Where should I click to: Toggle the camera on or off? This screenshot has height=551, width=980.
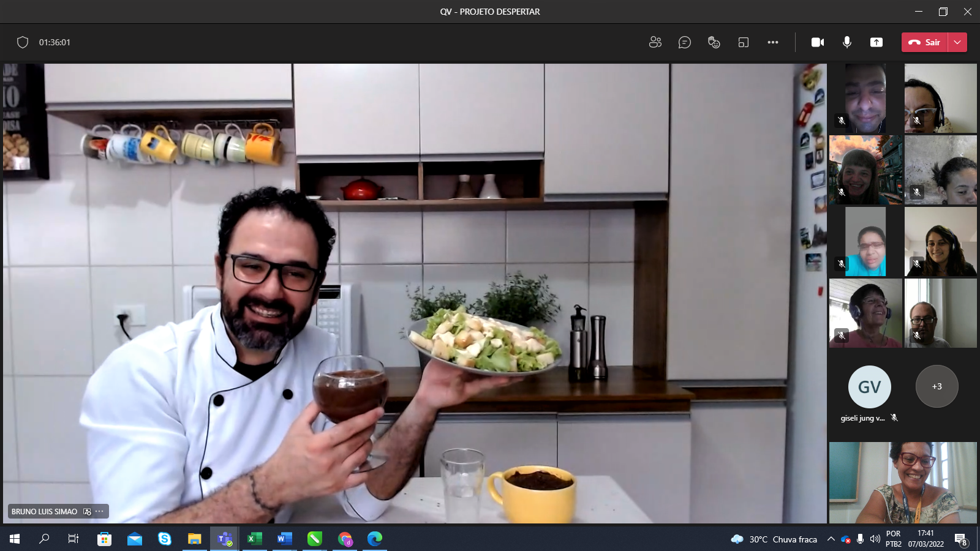coord(818,42)
